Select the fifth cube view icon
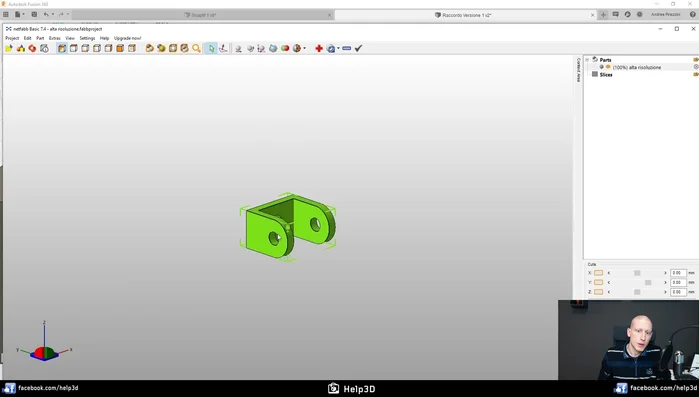 [x=108, y=48]
